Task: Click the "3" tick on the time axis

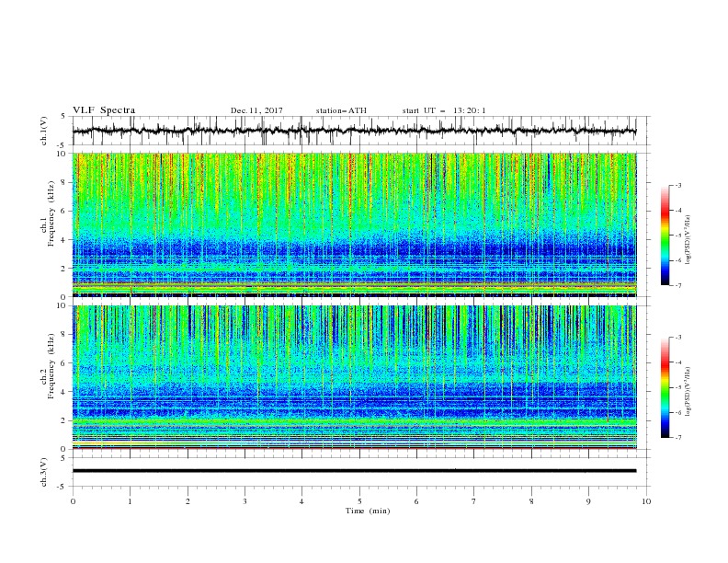Action: coord(245,501)
